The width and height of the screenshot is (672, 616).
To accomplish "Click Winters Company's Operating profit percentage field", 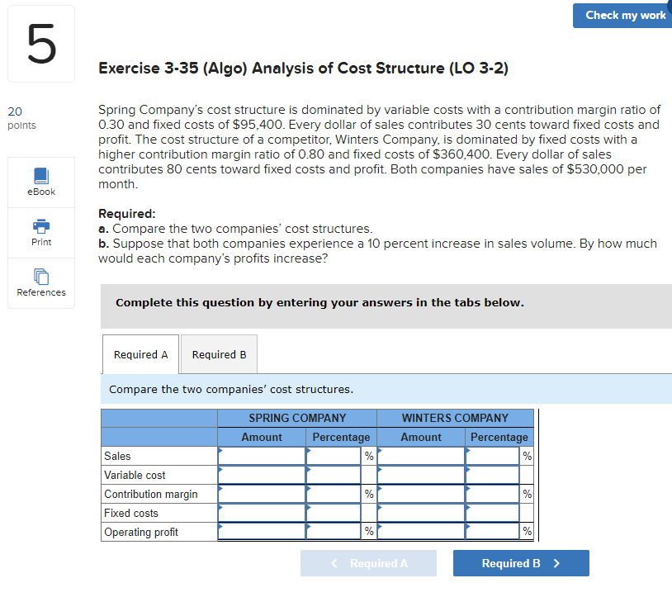I will pyautogui.click(x=494, y=531).
